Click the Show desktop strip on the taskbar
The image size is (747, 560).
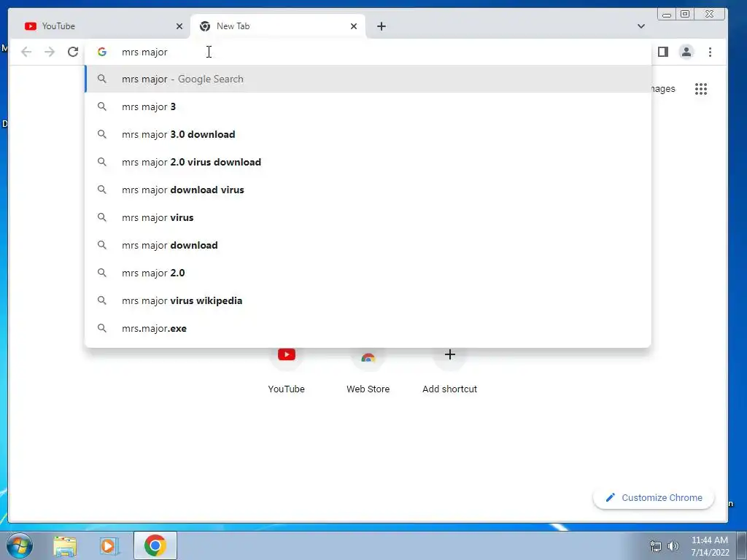coord(742,545)
